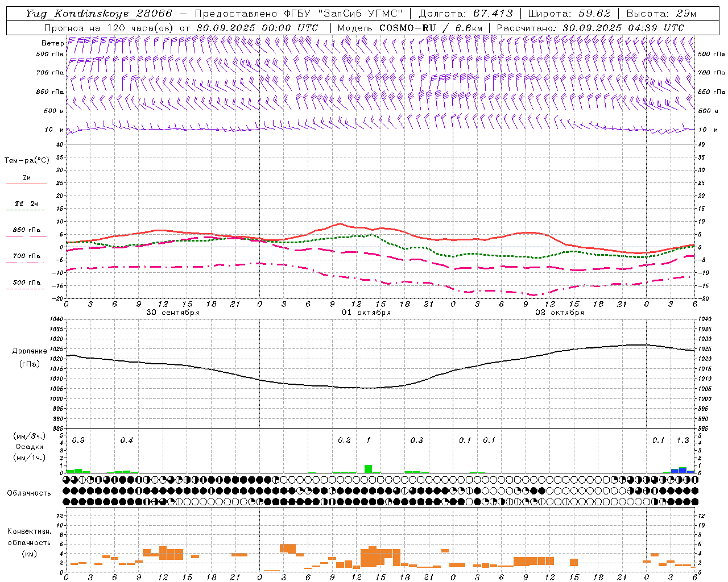Click the Широта: 59.62 header field
728x582 pixels.
pyautogui.click(x=569, y=14)
